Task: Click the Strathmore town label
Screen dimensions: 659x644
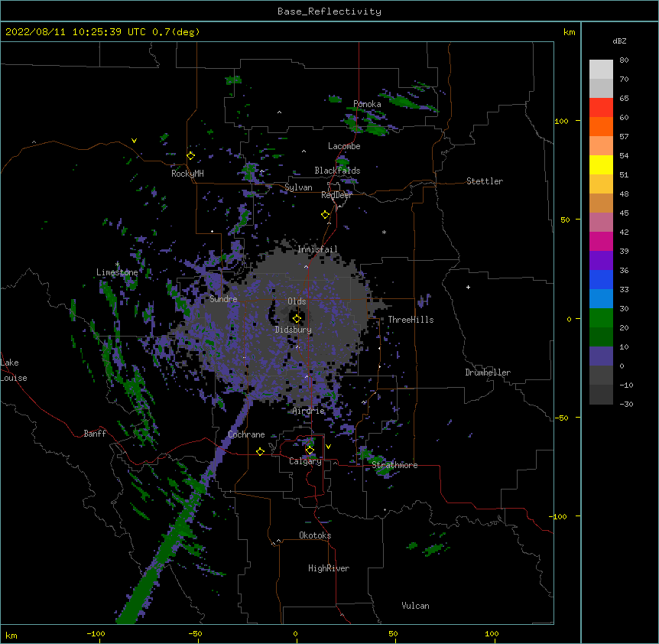Action: (394, 465)
